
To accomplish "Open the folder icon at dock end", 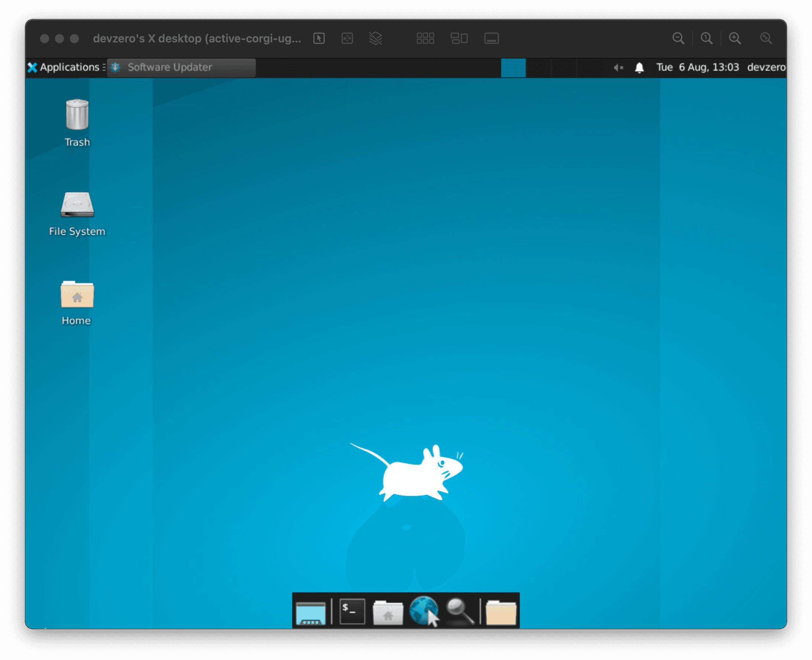I will click(x=501, y=612).
